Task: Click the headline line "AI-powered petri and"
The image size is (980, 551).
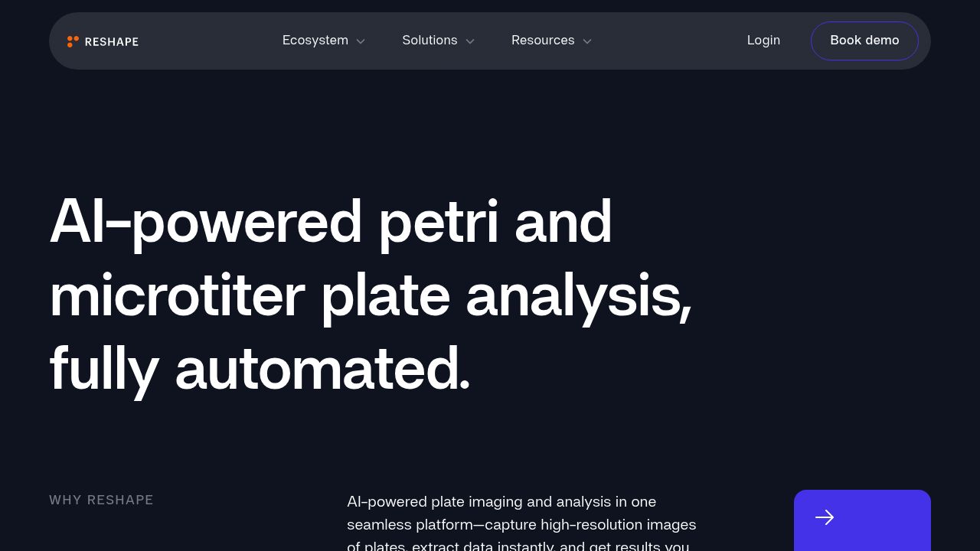Action: coord(331,222)
